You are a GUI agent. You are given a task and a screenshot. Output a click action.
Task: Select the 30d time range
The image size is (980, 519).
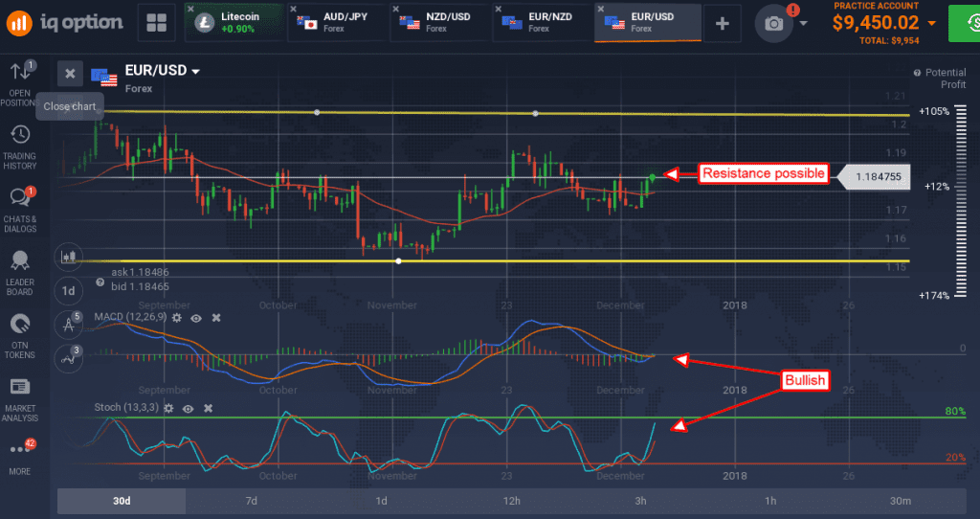[122, 501]
